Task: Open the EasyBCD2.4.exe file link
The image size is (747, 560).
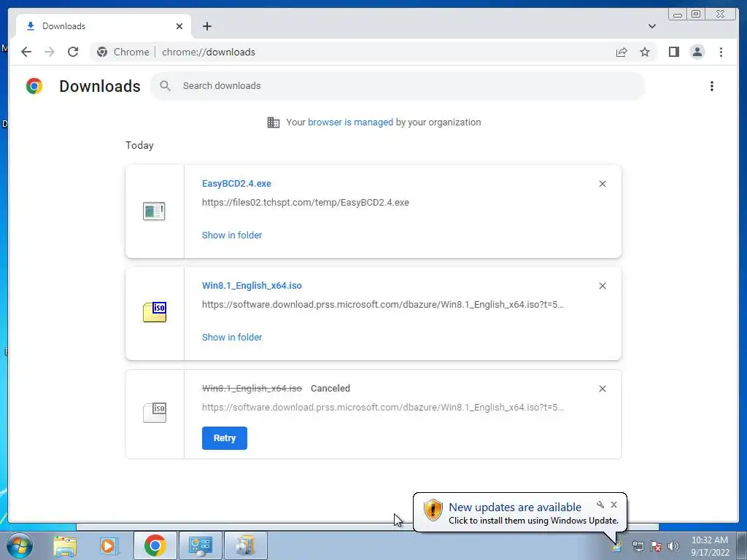Action: coord(236,183)
